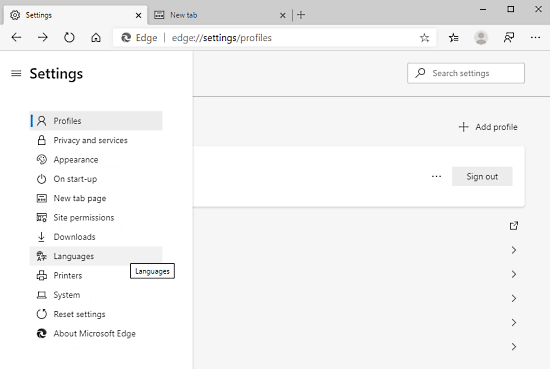Image resolution: width=550 pixels, height=369 pixels.
Task: Click the search magnifier icon
Action: [x=420, y=73]
